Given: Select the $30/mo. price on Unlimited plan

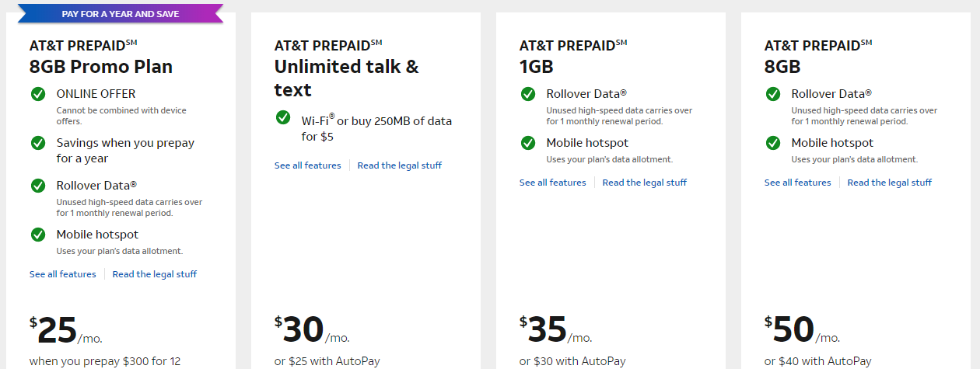Looking at the screenshot, I should (312, 330).
